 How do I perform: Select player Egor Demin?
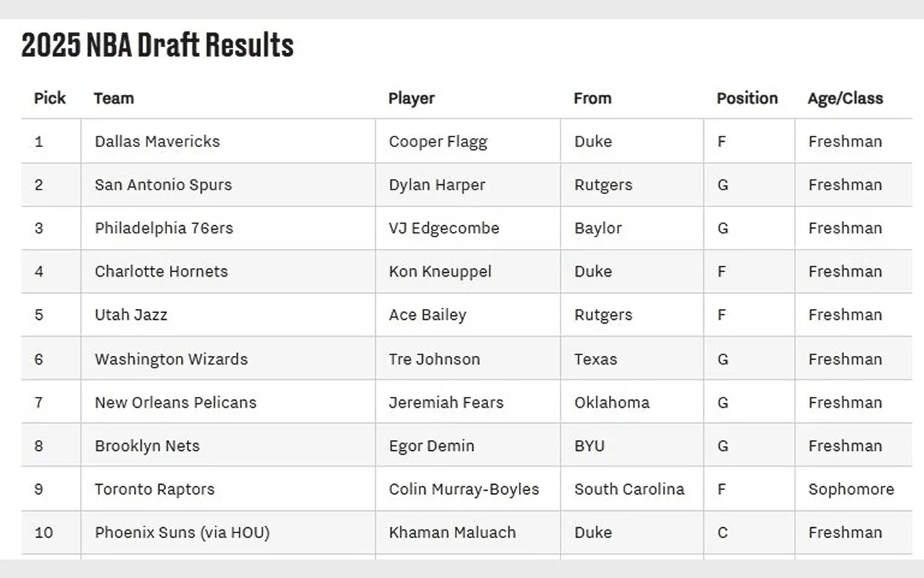(431, 445)
